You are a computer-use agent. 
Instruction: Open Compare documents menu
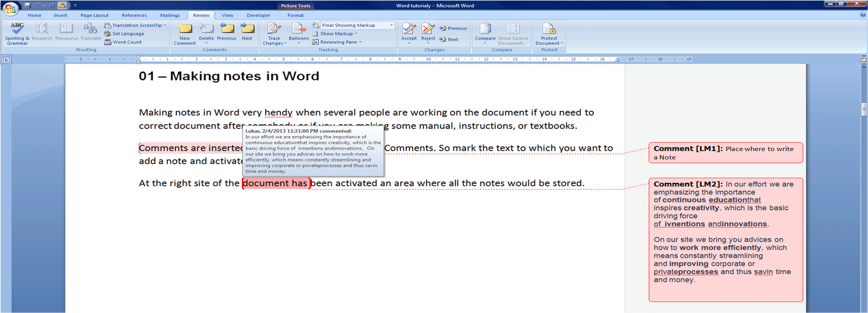pos(485,34)
